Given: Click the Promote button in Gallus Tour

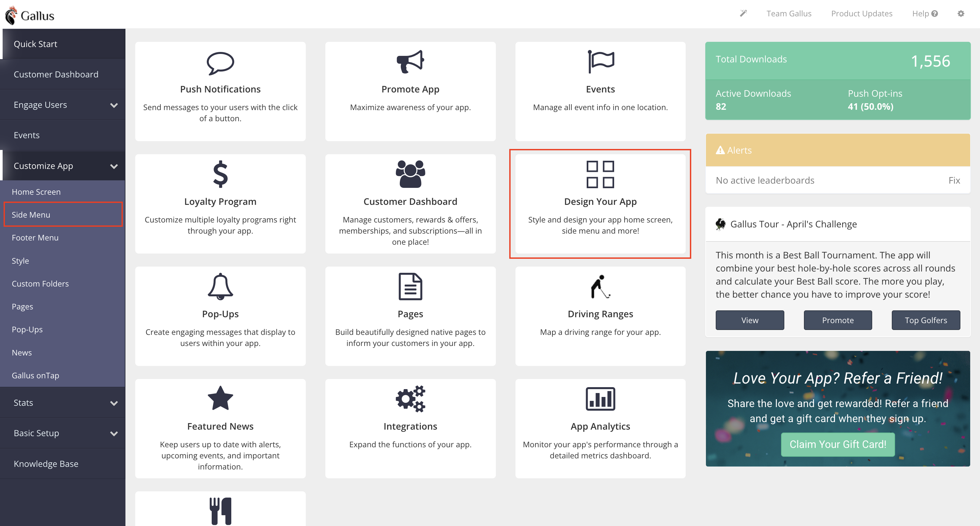Looking at the screenshot, I should pyautogui.click(x=838, y=320).
